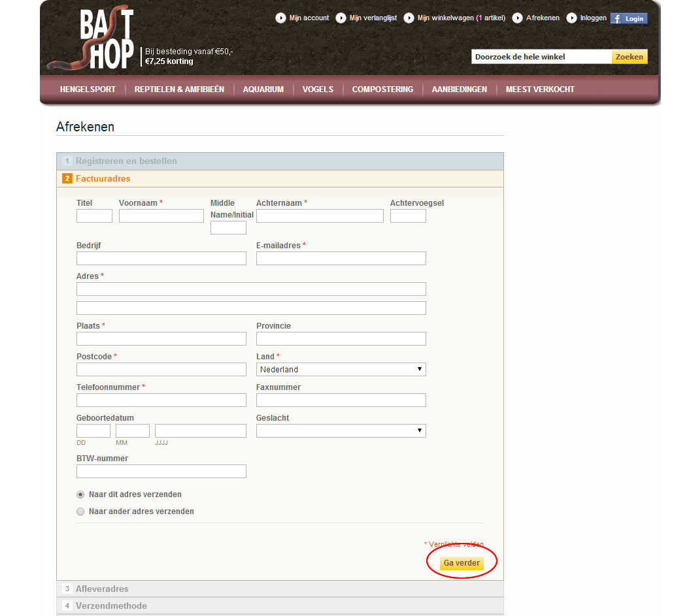The height and width of the screenshot is (616, 674).
Task: Click step 2 Factuuradres header
Action: (x=280, y=179)
